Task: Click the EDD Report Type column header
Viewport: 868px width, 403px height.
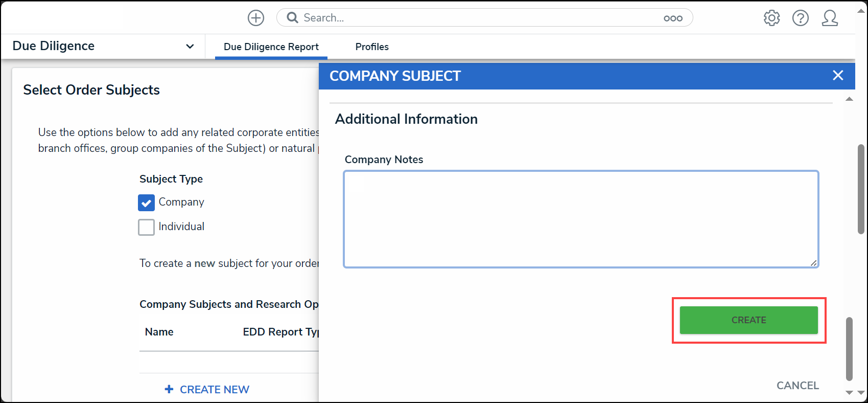Action: [x=280, y=332]
